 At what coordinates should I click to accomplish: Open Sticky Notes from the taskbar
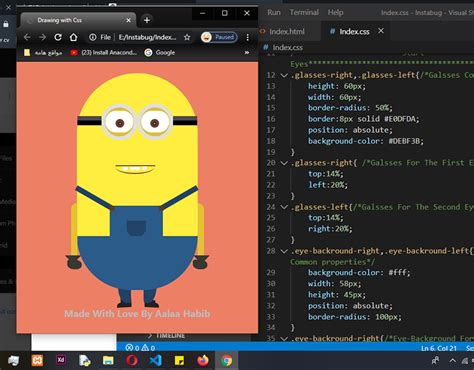[179, 360]
